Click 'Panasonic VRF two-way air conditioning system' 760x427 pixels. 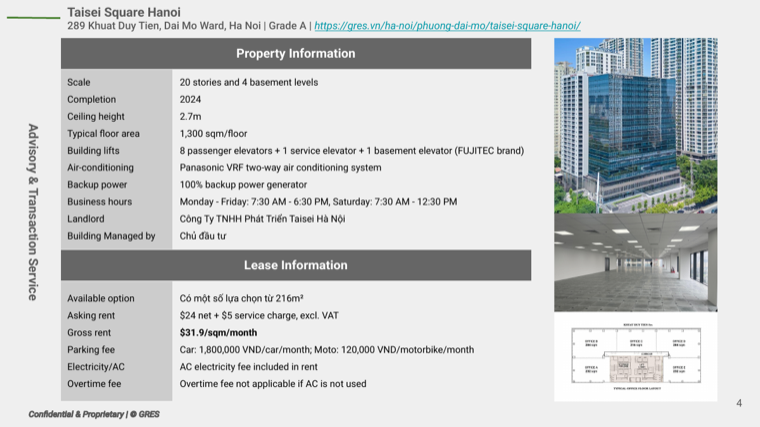tap(280, 168)
